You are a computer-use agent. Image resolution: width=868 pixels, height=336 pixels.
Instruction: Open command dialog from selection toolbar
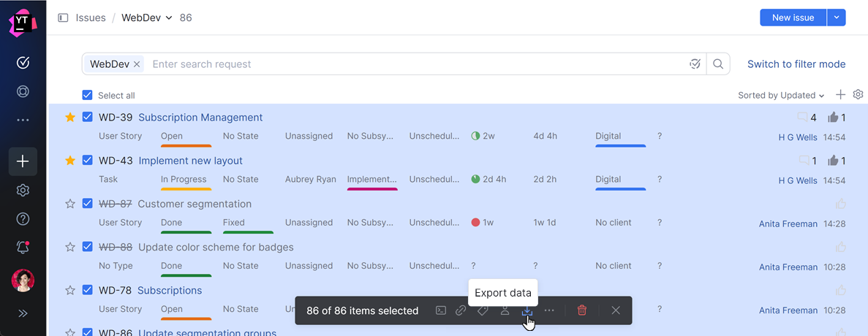point(441,310)
